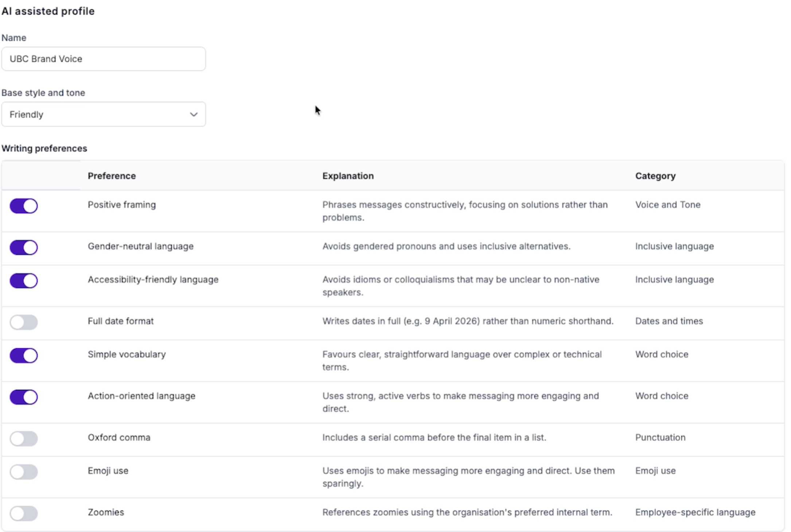This screenshot has height=532, width=791.
Task: Click the Preference column header
Action: 112,176
